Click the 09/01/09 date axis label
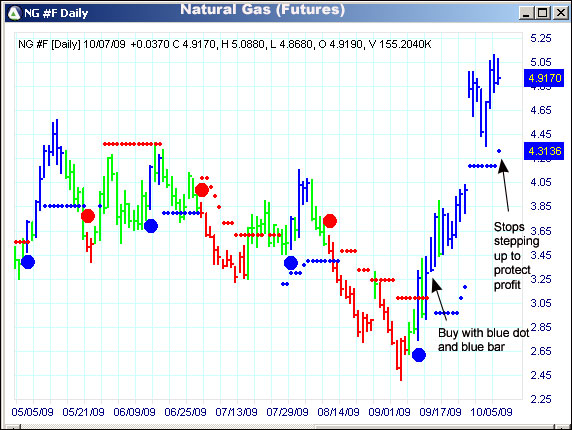Screen dimensions: 572x430 pos(390,412)
